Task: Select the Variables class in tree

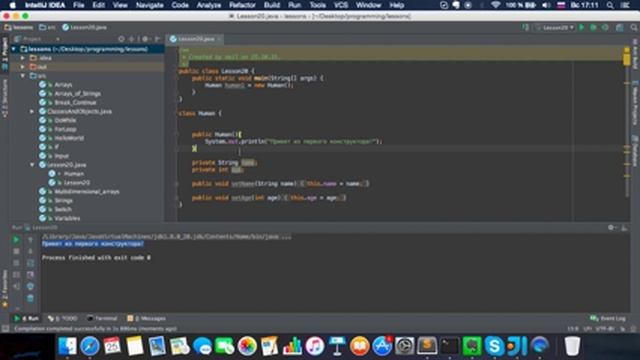Action: tap(67, 218)
